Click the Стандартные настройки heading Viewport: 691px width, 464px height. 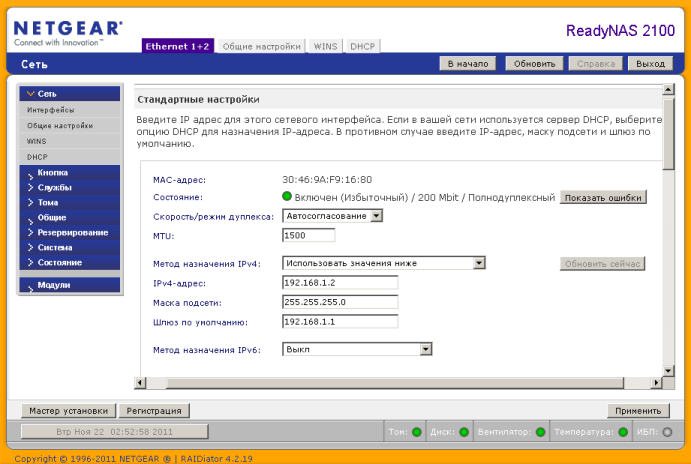[198, 100]
